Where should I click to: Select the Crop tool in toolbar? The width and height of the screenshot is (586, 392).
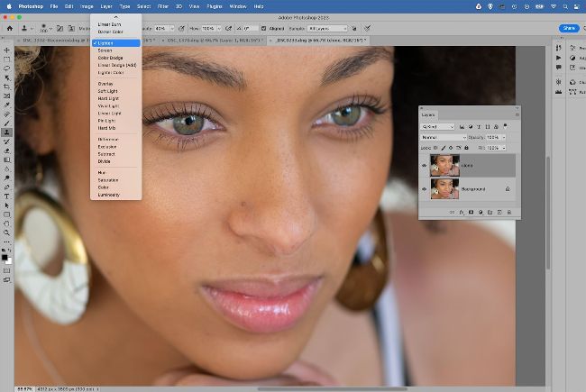(x=6, y=87)
